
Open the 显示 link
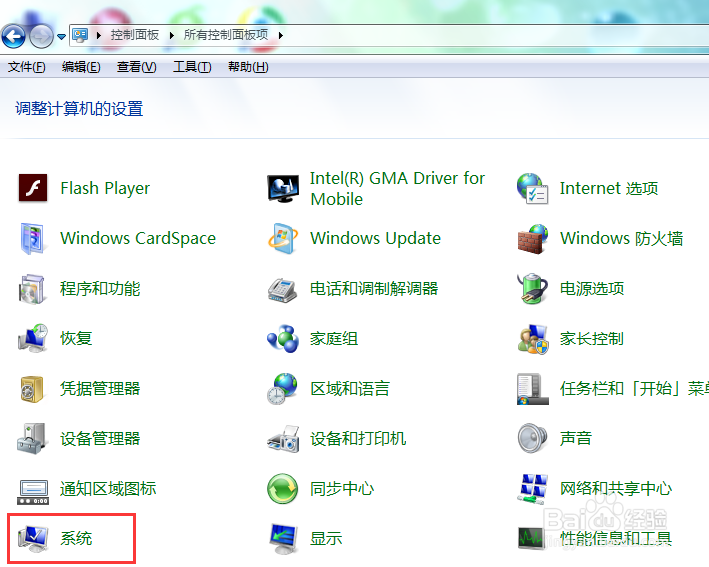[x=326, y=539]
